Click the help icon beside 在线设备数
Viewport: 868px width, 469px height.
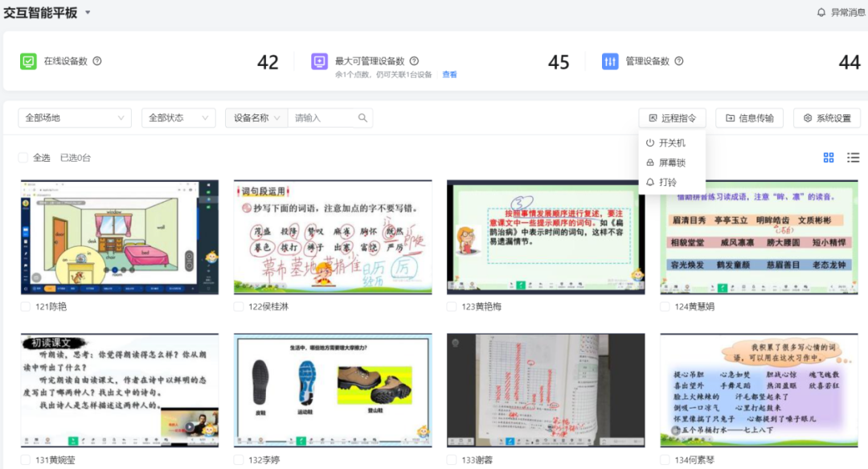(x=97, y=61)
